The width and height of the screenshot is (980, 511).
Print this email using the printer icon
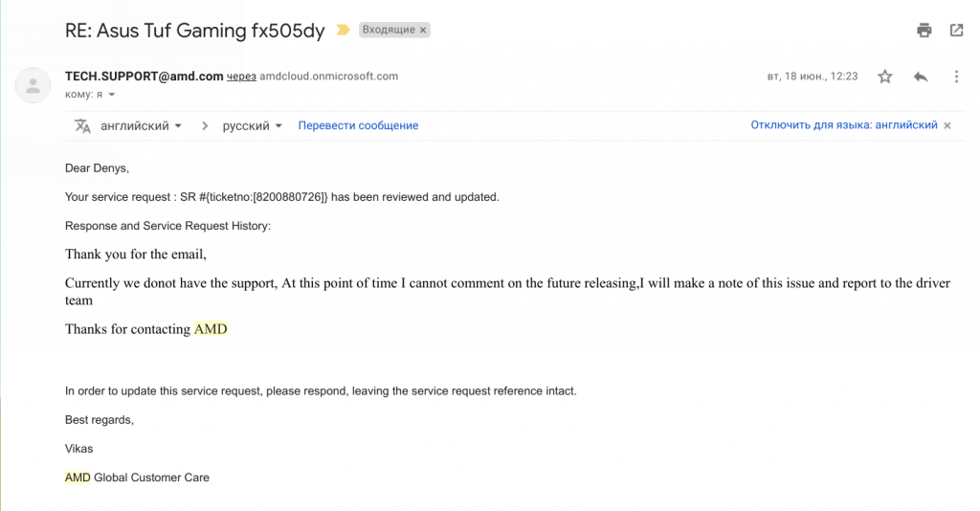pyautogui.click(x=924, y=31)
